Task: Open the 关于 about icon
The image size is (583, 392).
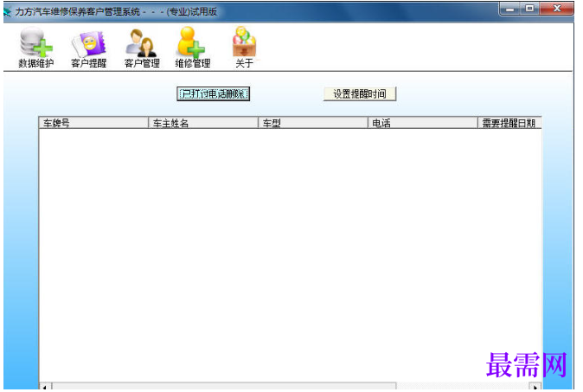Action: 244,48
